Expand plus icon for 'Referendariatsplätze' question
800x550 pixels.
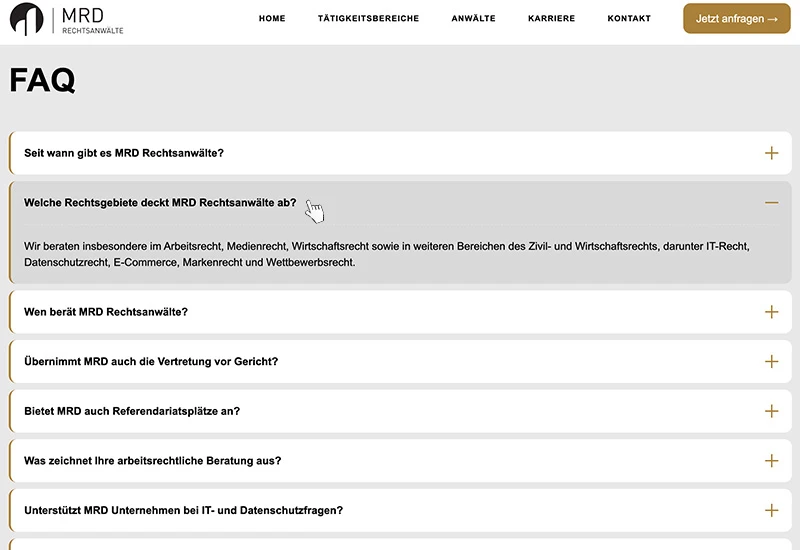click(771, 411)
